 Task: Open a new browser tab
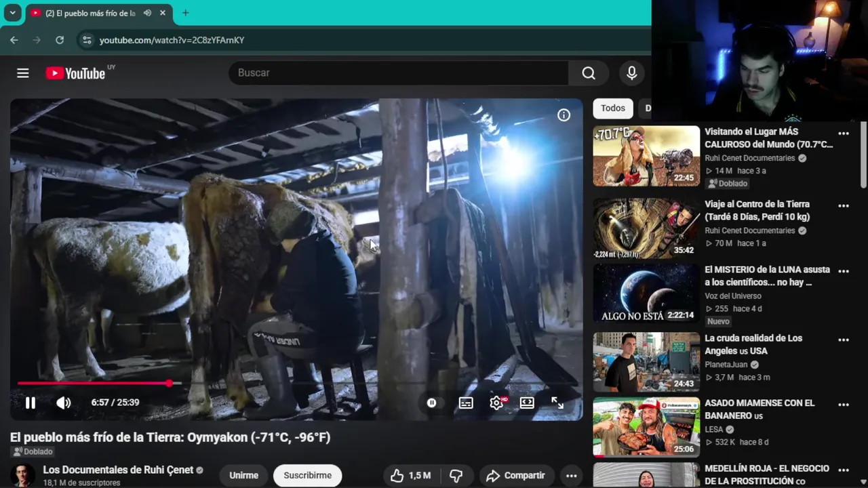(x=185, y=13)
